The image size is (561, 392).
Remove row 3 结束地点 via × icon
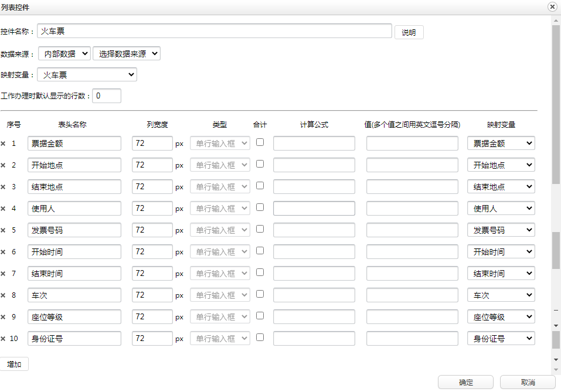(x=3, y=187)
